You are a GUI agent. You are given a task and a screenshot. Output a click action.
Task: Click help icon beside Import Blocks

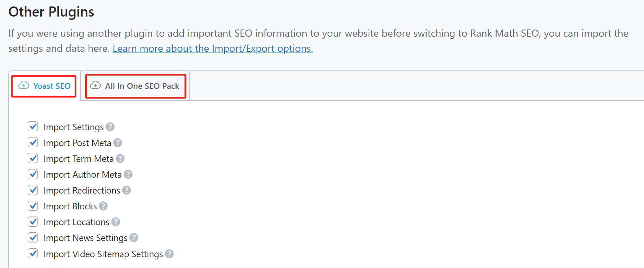[103, 206]
